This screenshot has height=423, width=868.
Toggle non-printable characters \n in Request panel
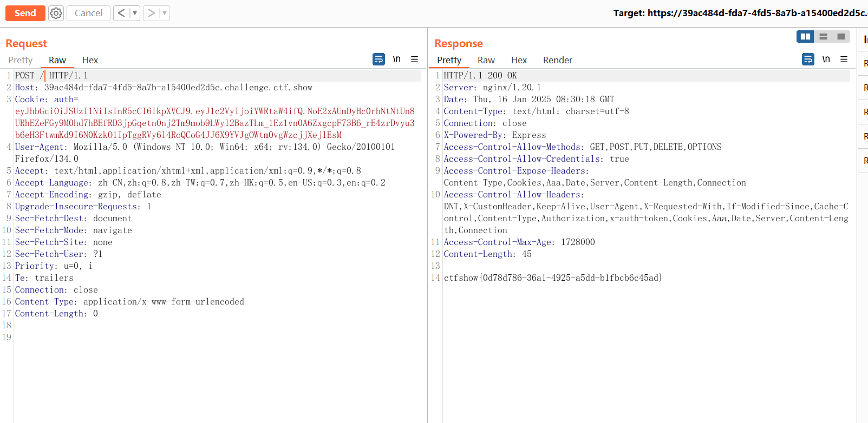397,60
